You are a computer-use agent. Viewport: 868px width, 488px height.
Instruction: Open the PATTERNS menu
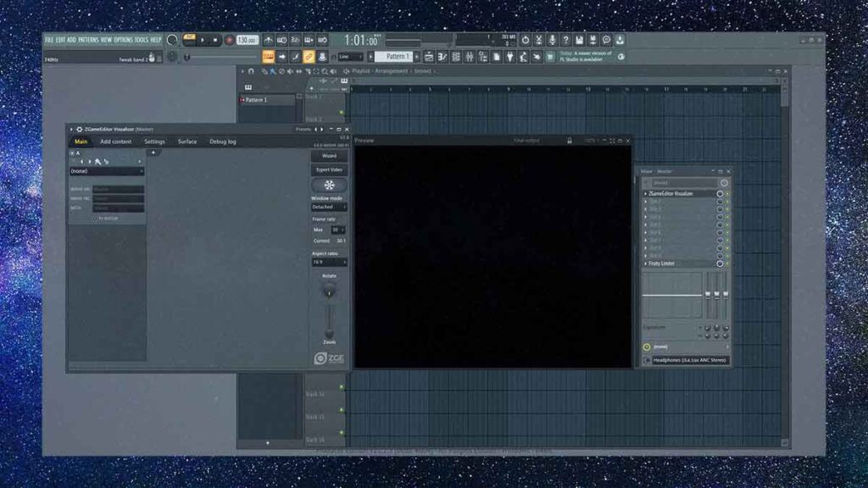pos(88,40)
